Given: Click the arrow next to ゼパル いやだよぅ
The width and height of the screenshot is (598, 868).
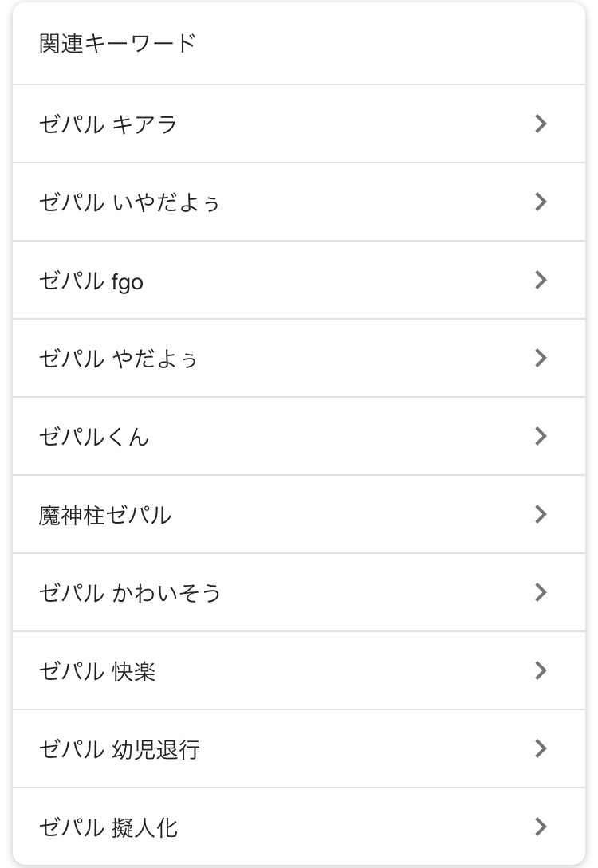Looking at the screenshot, I should tap(541, 202).
